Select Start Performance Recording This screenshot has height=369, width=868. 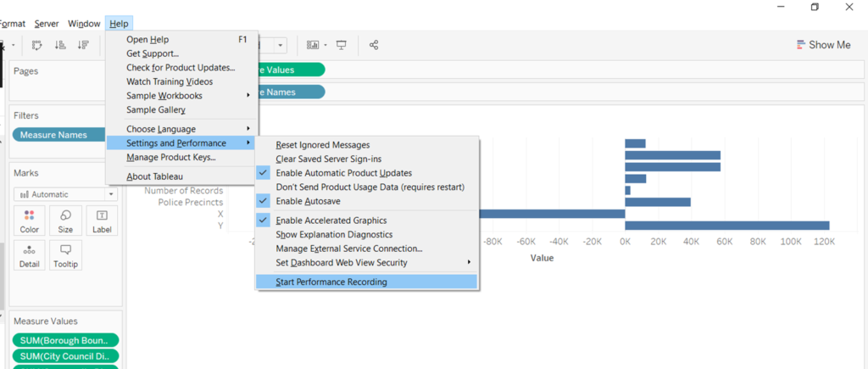point(331,282)
